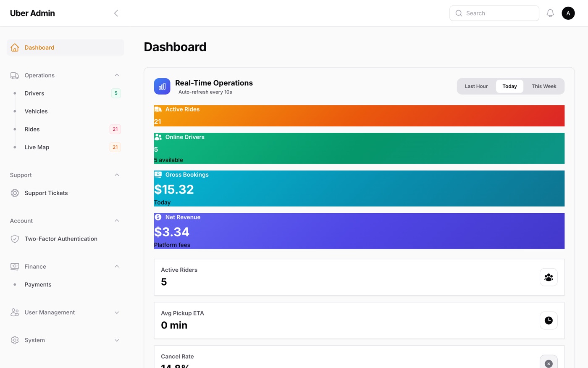Image resolution: width=588 pixels, height=368 pixels.
Task: Go to Dashboard in the sidebar
Action: [x=66, y=48]
